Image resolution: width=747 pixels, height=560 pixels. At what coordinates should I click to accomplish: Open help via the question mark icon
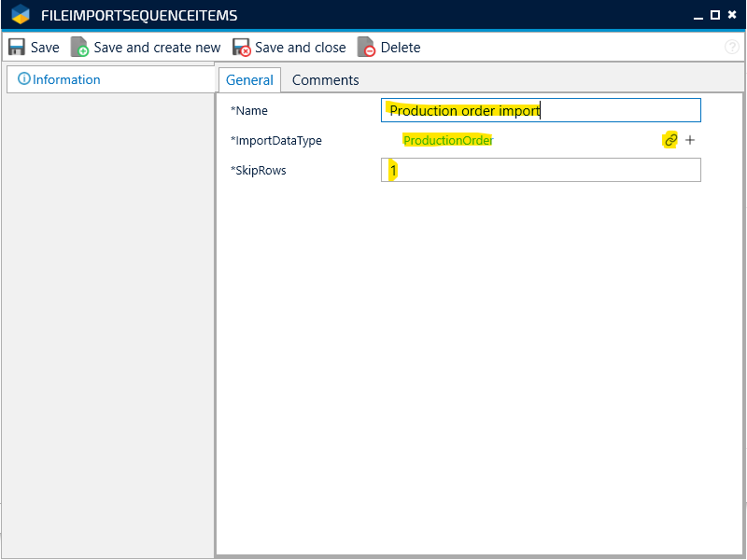tap(732, 48)
